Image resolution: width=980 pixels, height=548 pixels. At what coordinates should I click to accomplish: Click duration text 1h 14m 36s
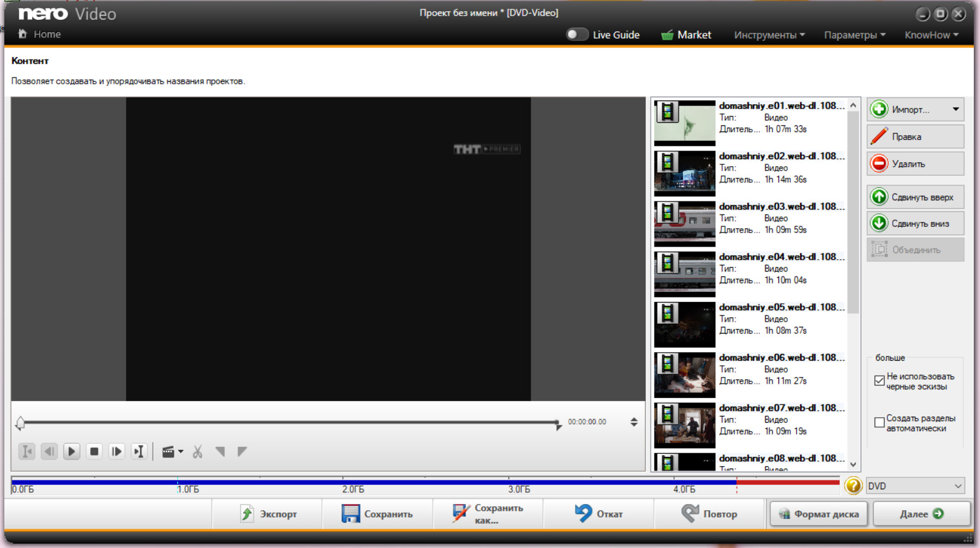[785, 179]
